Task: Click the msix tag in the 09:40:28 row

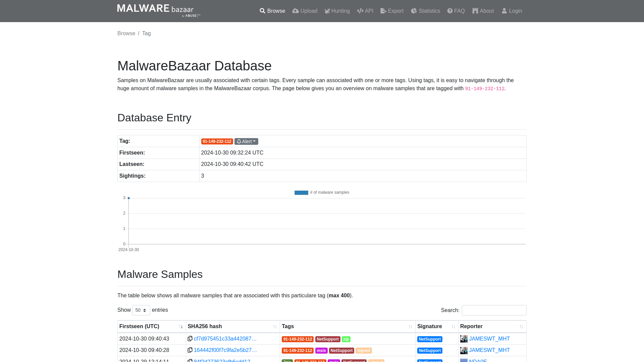Action: tap(321, 351)
